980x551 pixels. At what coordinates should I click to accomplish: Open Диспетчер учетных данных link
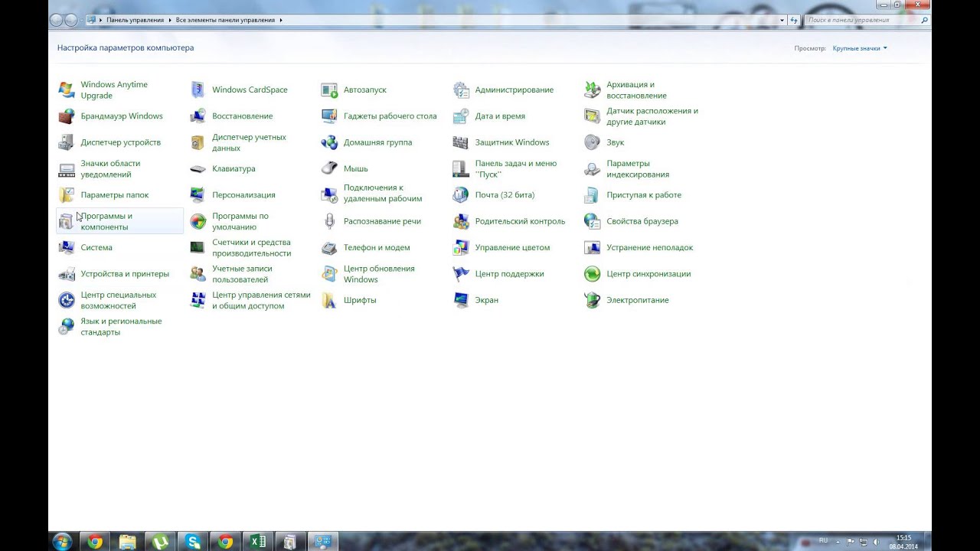click(249, 142)
